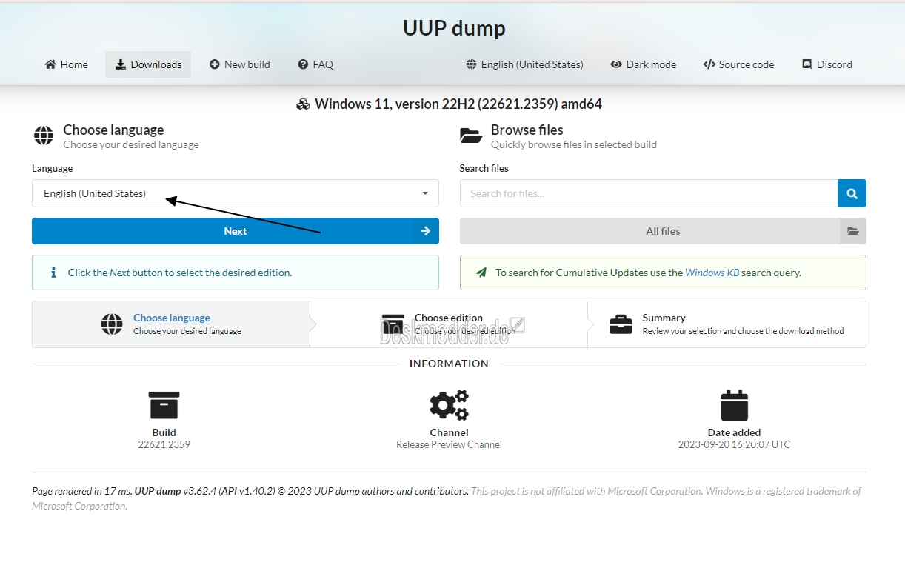Image resolution: width=905 pixels, height=588 pixels.
Task: Open the Downloads menu item
Action: coord(148,64)
